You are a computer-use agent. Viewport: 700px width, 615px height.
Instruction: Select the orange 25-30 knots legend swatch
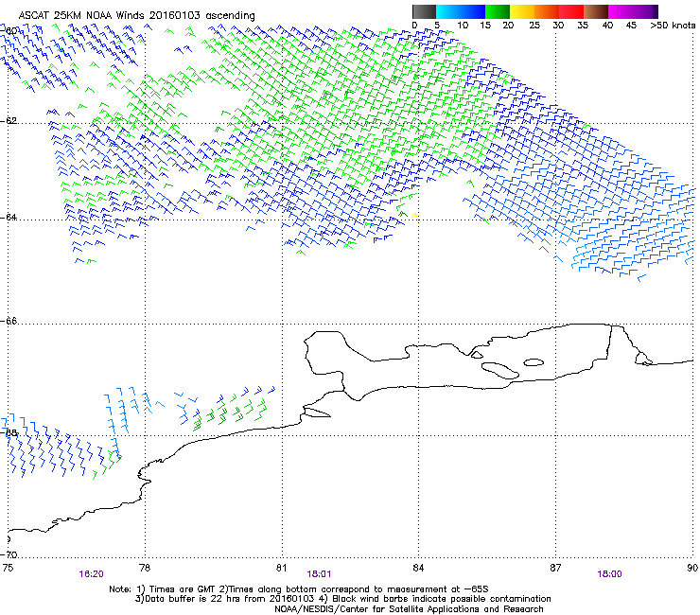[x=547, y=11]
